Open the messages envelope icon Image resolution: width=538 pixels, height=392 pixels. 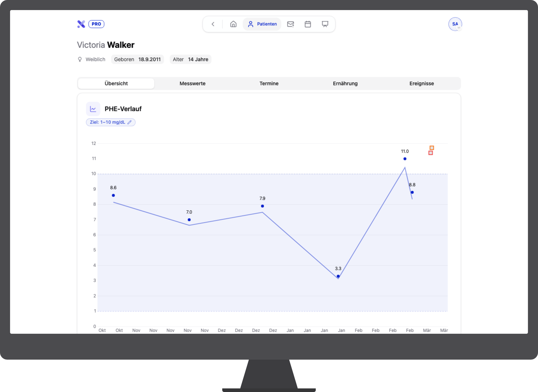pos(290,24)
